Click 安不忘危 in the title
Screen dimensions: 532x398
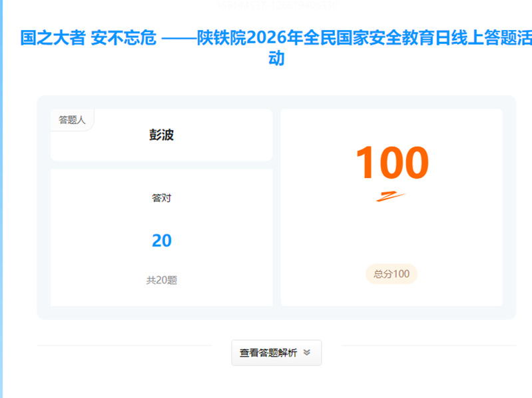pyautogui.click(x=124, y=38)
